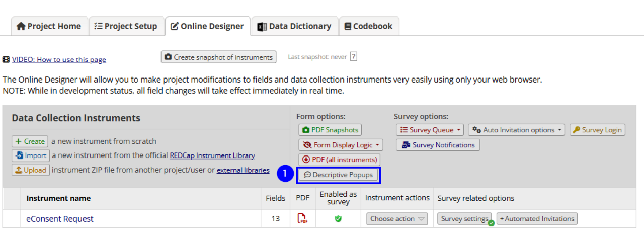
Task: Click the Import instrument button
Action: (31, 155)
